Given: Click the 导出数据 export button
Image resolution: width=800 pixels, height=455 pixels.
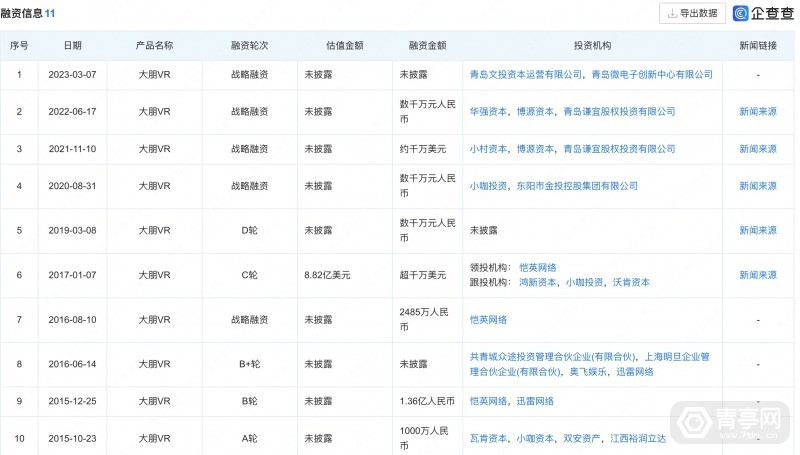Looking at the screenshot, I should (692, 13).
